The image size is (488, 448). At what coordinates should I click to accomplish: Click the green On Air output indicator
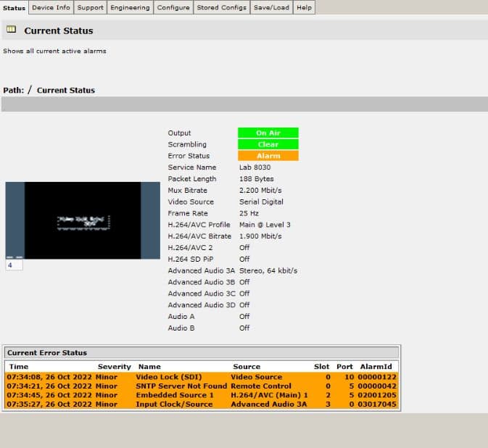coord(268,133)
